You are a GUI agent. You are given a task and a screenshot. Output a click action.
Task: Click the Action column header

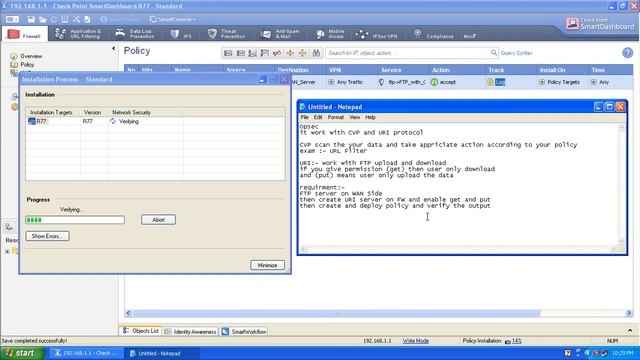[457, 70]
